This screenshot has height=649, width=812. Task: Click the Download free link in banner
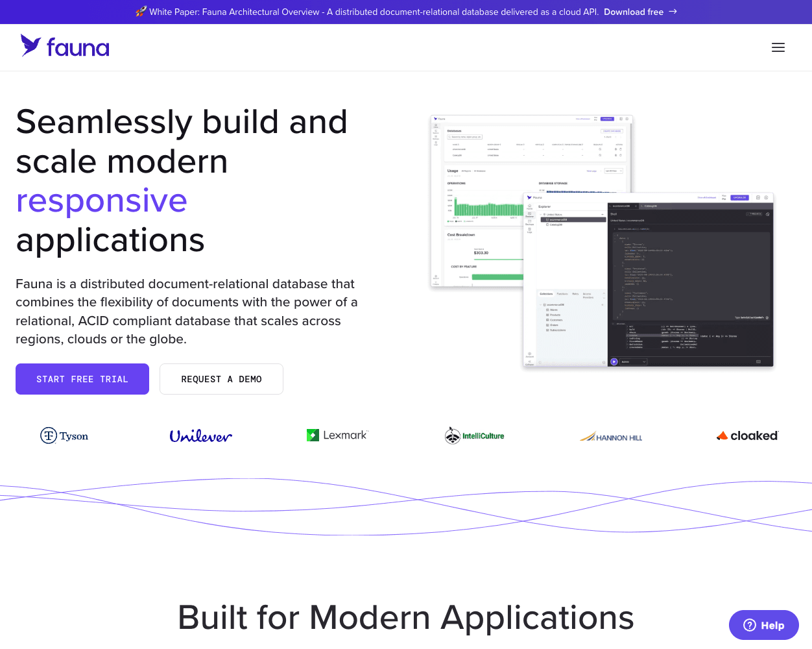(634, 12)
